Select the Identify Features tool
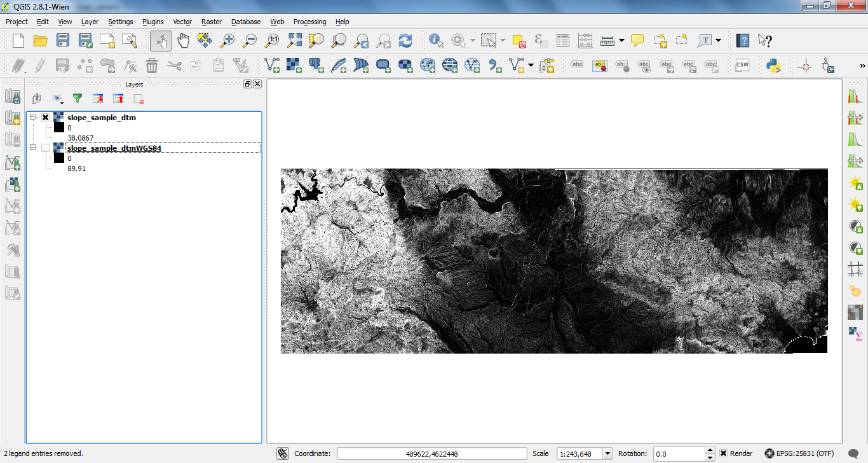The width and height of the screenshot is (868, 463). pos(436,41)
